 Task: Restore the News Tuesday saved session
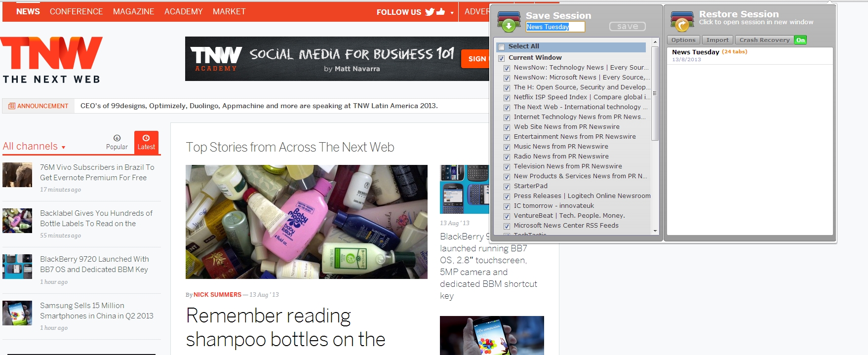[750, 55]
